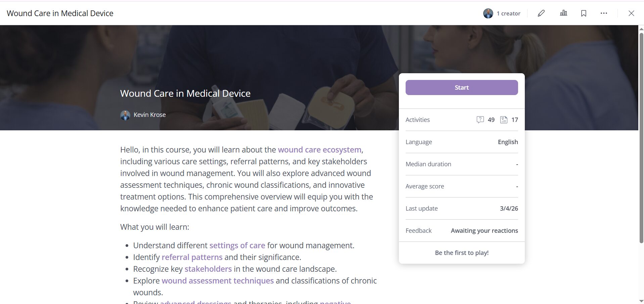This screenshot has height=304, width=644.
Task: Close the course page with X
Action: pos(631,13)
